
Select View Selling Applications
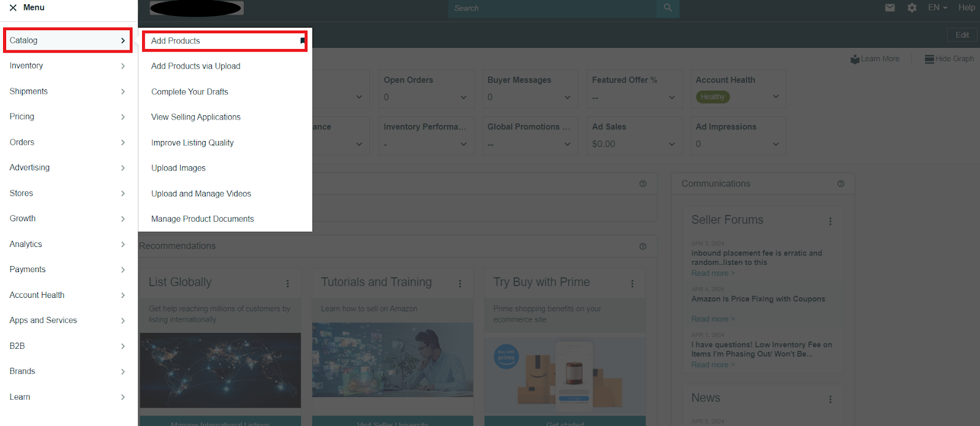coord(195,117)
